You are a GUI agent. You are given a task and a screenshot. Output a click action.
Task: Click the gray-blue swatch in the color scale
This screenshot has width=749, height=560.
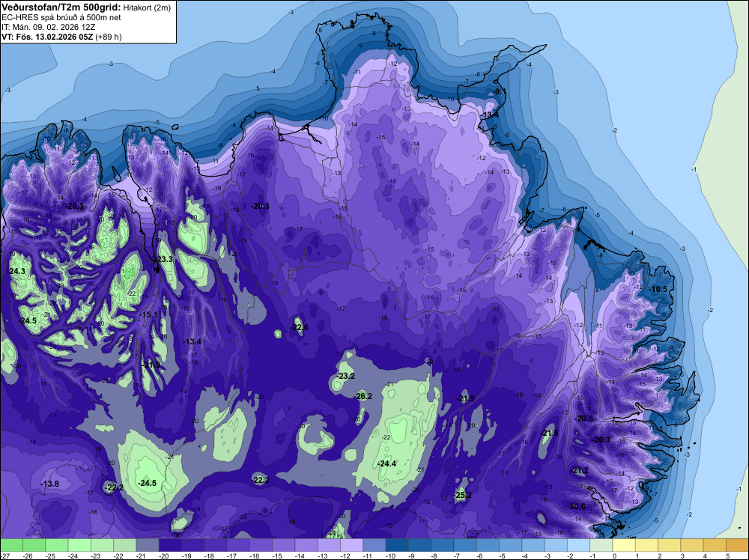click(x=148, y=545)
